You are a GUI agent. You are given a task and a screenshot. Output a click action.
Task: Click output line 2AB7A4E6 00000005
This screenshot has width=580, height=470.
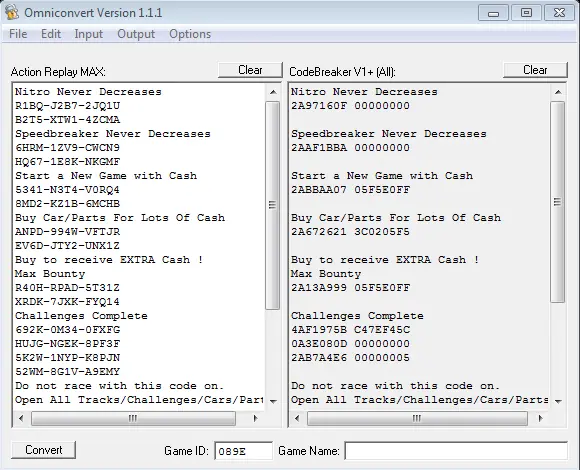coord(350,358)
